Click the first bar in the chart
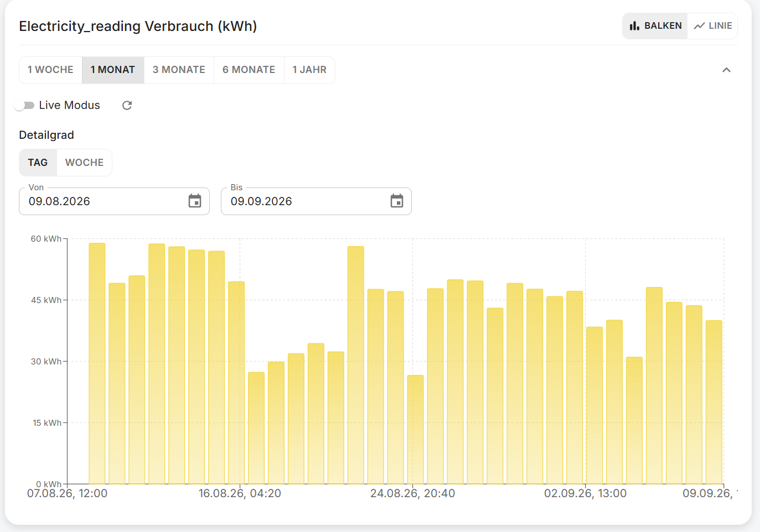This screenshot has width=760, height=532. pos(97,363)
